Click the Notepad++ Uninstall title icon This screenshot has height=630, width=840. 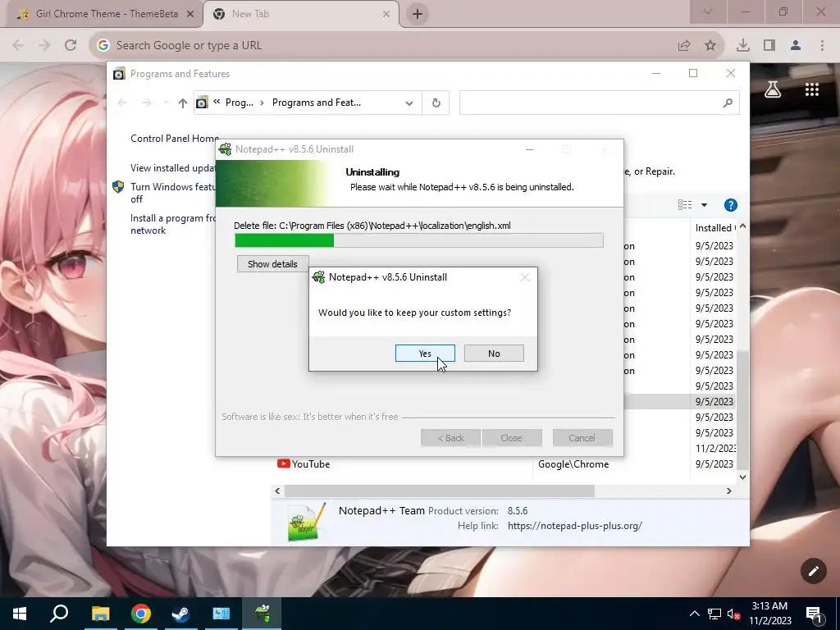(x=226, y=149)
